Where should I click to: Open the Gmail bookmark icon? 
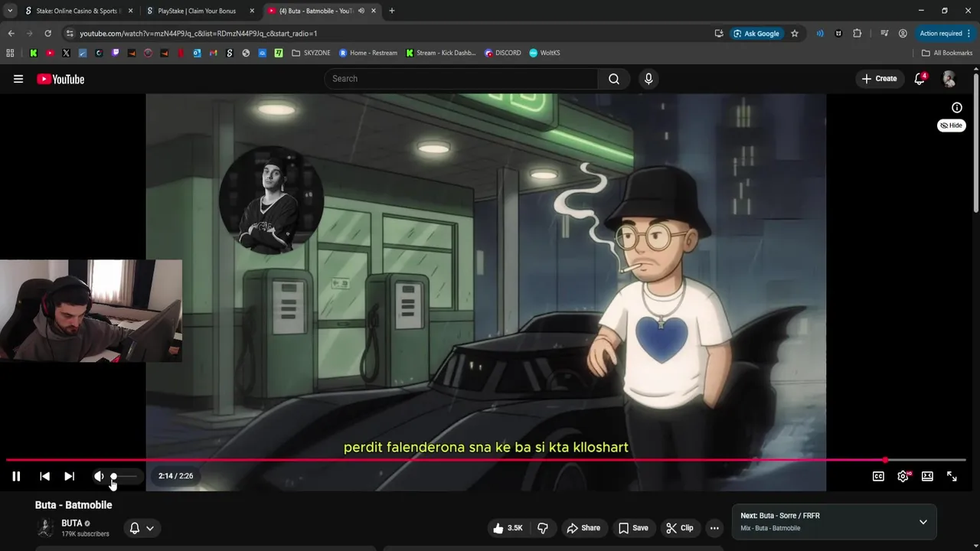point(214,53)
